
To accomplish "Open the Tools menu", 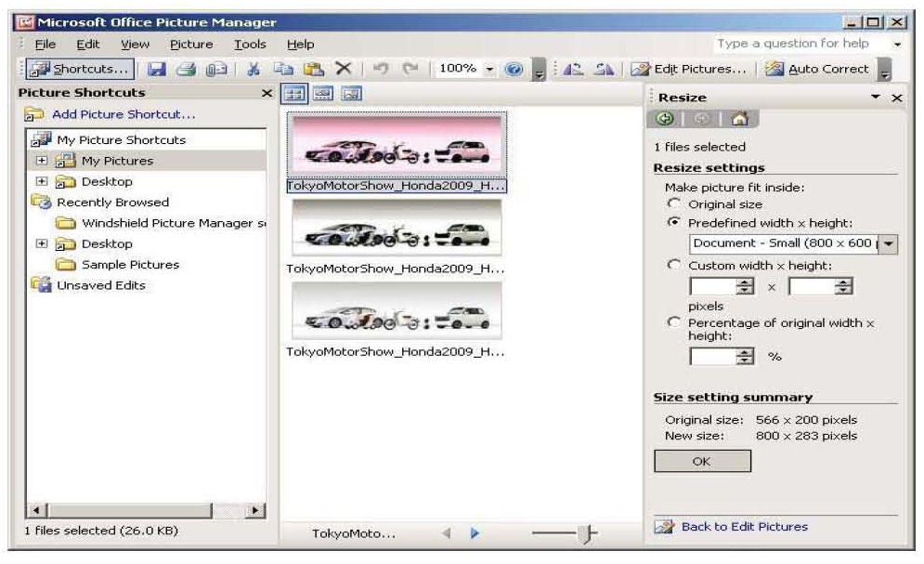I will click(x=250, y=44).
